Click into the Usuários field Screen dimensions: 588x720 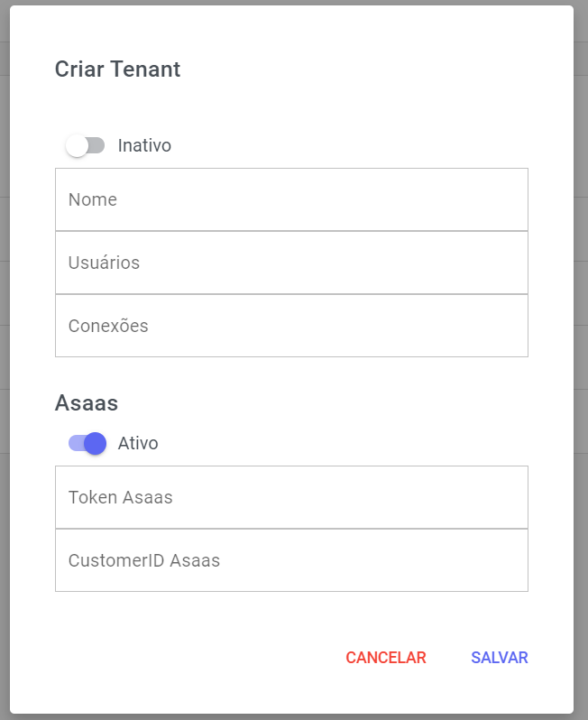[291, 263]
